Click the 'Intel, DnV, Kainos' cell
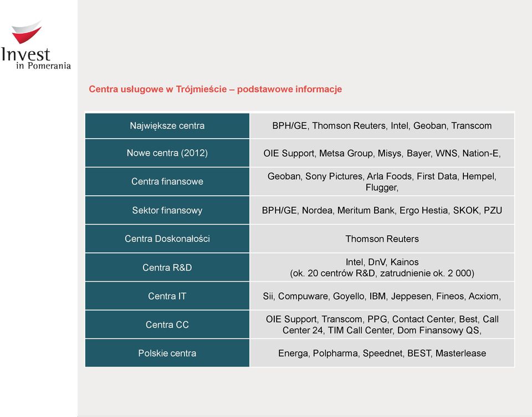Viewport: 532px width, 417px height. point(382,268)
